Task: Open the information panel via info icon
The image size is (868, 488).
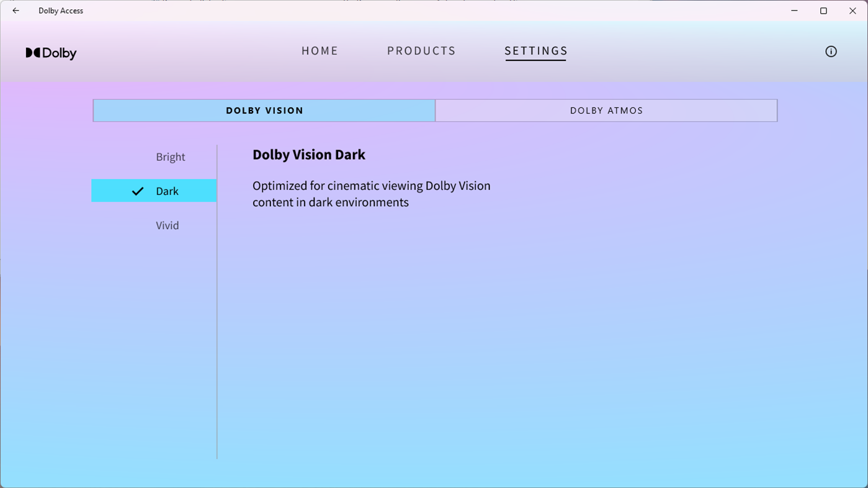Action: [831, 51]
